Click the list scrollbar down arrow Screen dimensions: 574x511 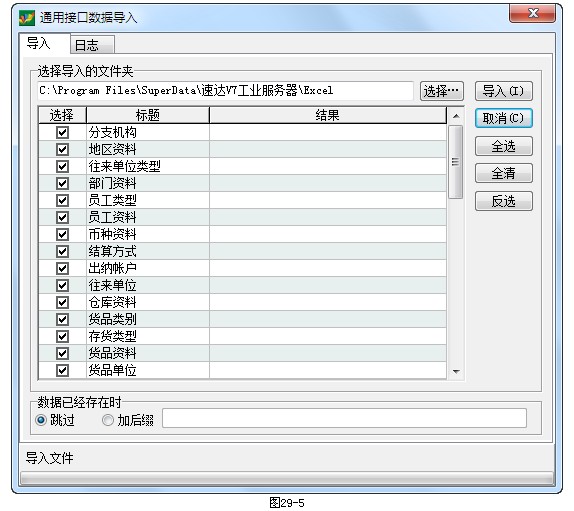click(x=456, y=372)
